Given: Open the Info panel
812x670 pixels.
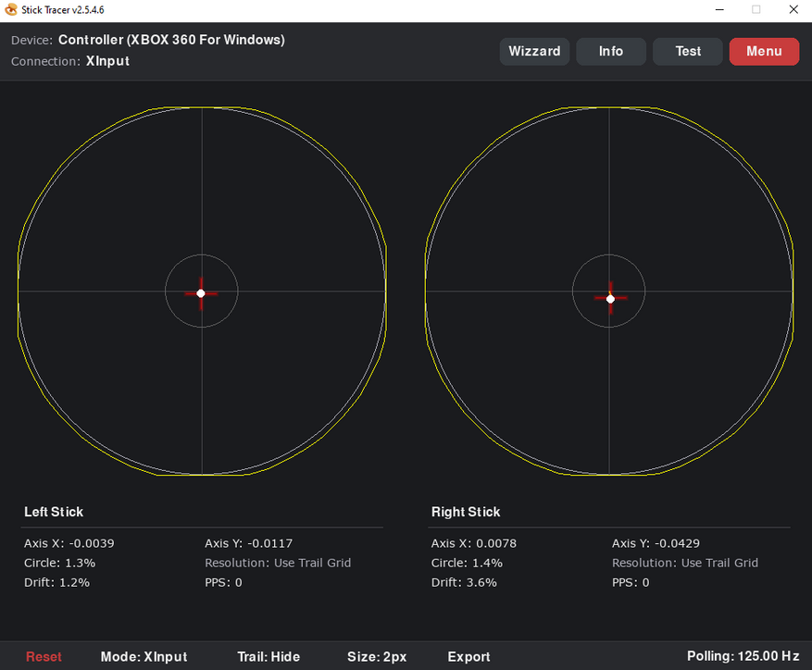Looking at the screenshot, I should tap(611, 51).
